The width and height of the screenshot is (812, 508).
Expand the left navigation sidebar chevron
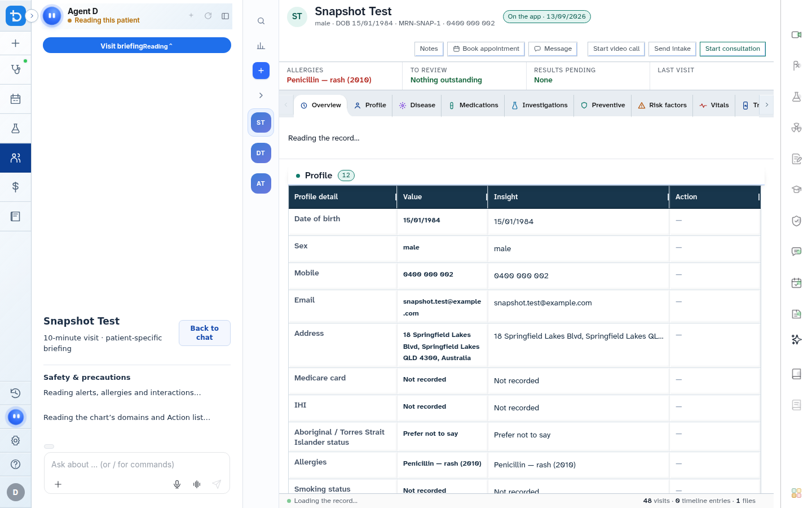[x=32, y=16]
